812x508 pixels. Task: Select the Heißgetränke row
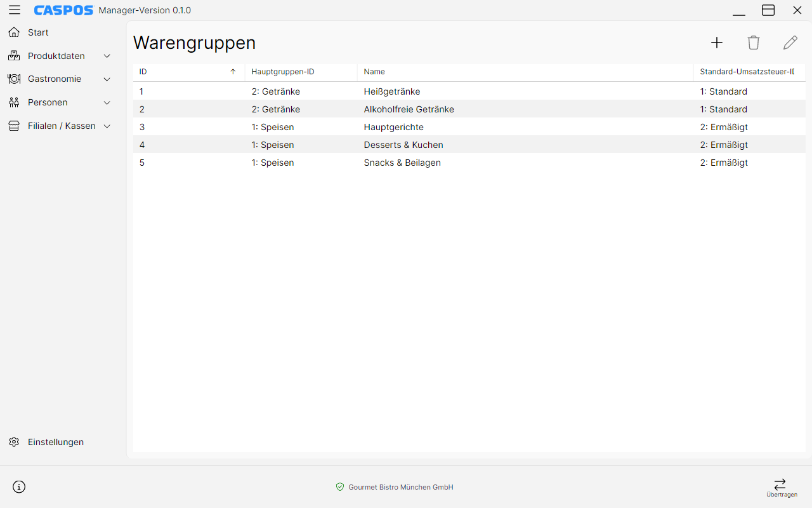469,91
